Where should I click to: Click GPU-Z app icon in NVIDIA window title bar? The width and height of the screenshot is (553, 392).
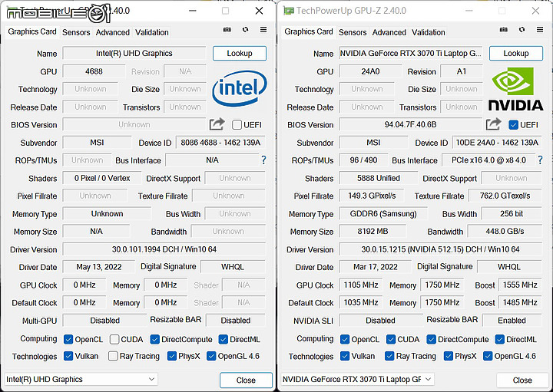(289, 11)
